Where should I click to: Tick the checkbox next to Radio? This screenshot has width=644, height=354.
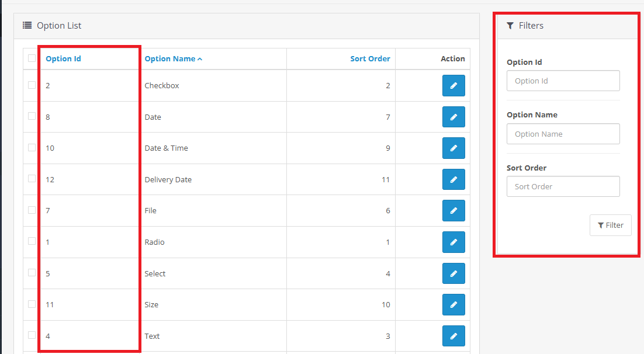[x=32, y=241]
